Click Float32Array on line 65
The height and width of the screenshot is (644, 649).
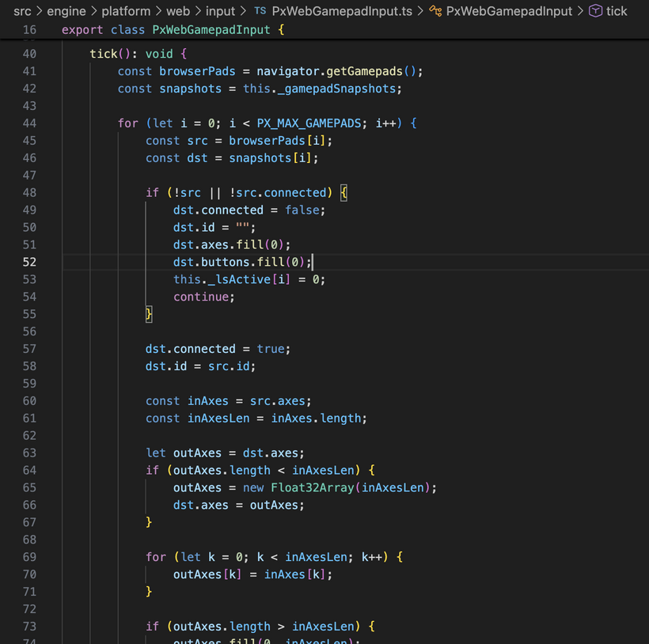[312, 487]
